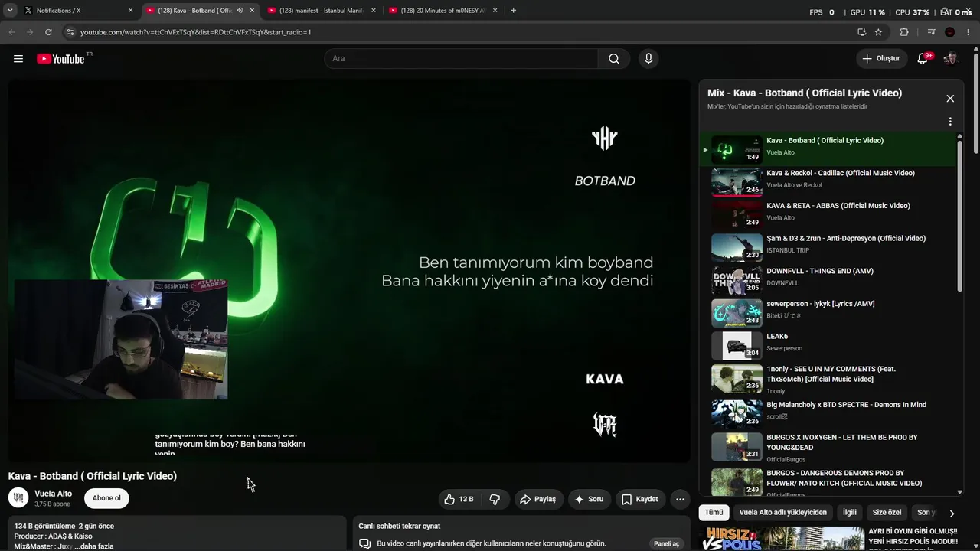The height and width of the screenshot is (551, 980).
Task: Click the browser address bar URL
Action: pyautogui.click(x=196, y=32)
